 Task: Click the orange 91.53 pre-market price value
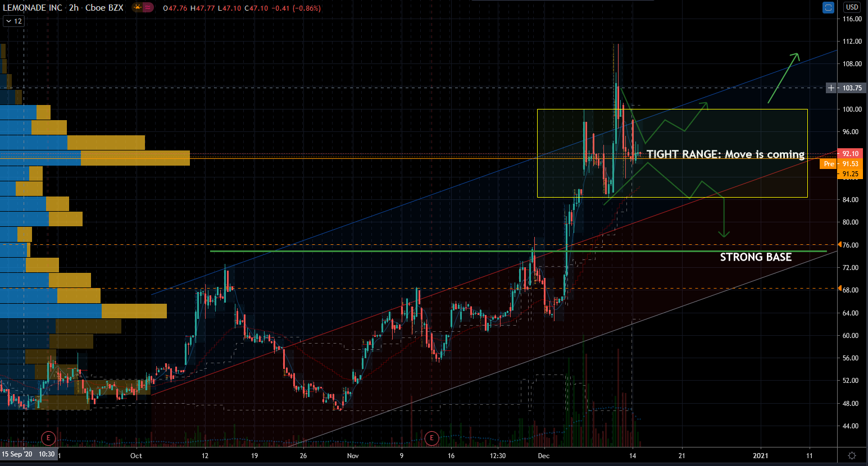[x=851, y=164]
